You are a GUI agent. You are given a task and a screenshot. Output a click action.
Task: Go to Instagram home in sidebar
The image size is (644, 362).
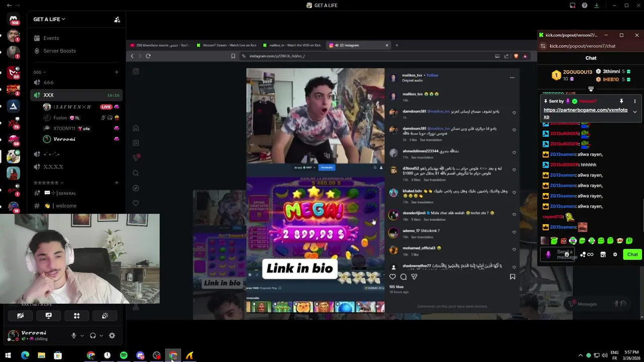(x=136, y=128)
